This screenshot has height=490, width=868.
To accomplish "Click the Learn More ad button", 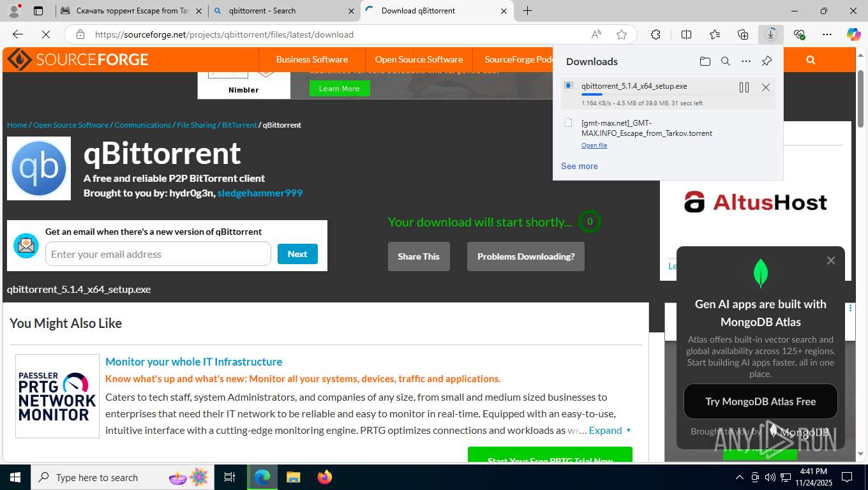I will coord(340,89).
